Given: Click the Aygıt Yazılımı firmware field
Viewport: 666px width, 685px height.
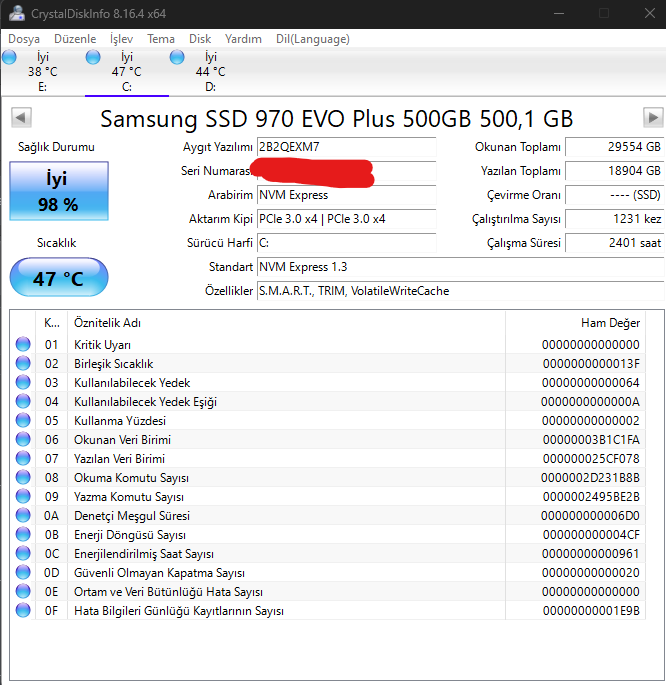Looking at the screenshot, I should pyautogui.click(x=346, y=147).
